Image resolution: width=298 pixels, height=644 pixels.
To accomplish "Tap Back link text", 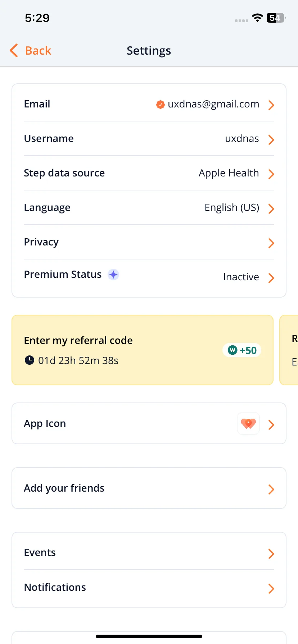I will coord(38,51).
